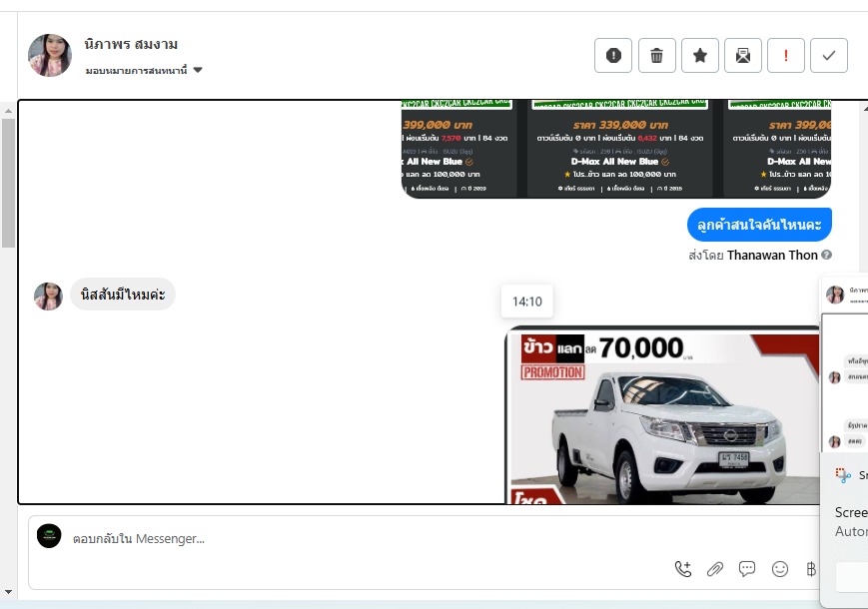Open the D-Max price 339,000 car card image
Viewport: 868px width, 609px height.
(x=619, y=148)
